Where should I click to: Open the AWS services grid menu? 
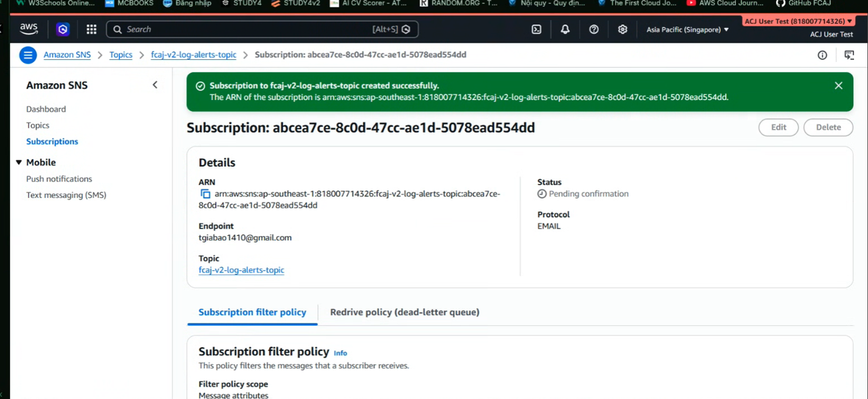tap(91, 29)
